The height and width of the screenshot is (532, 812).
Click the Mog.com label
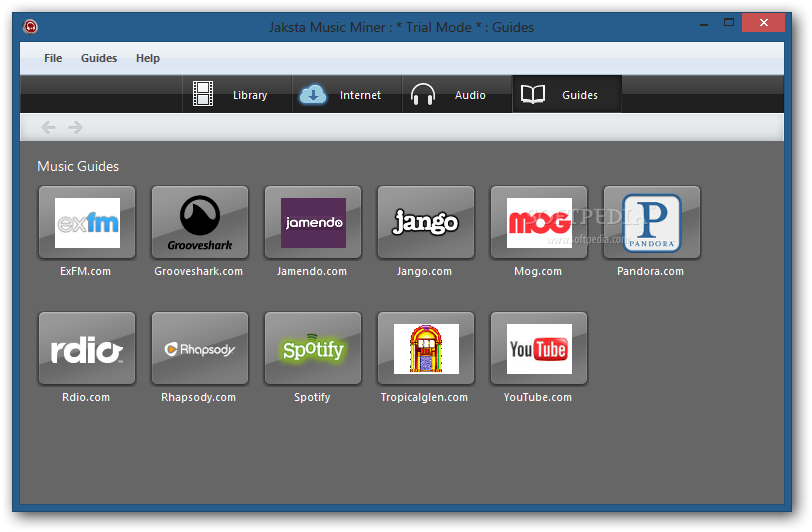(x=538, y=271)
